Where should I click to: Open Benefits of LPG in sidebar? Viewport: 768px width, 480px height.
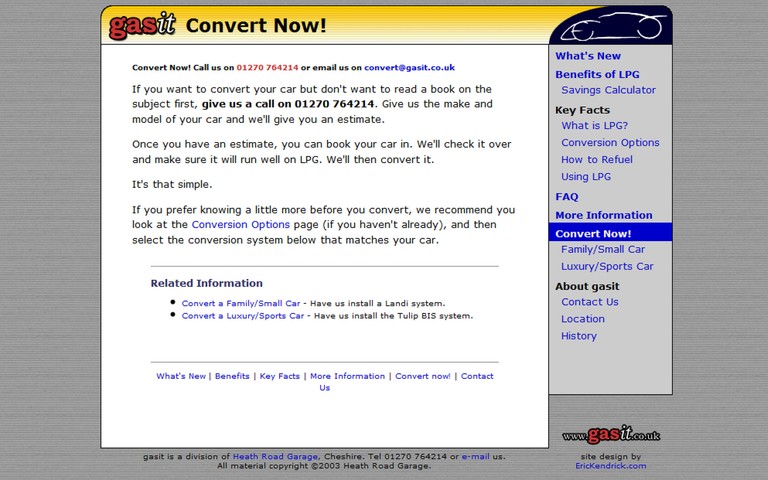point(597,74)
